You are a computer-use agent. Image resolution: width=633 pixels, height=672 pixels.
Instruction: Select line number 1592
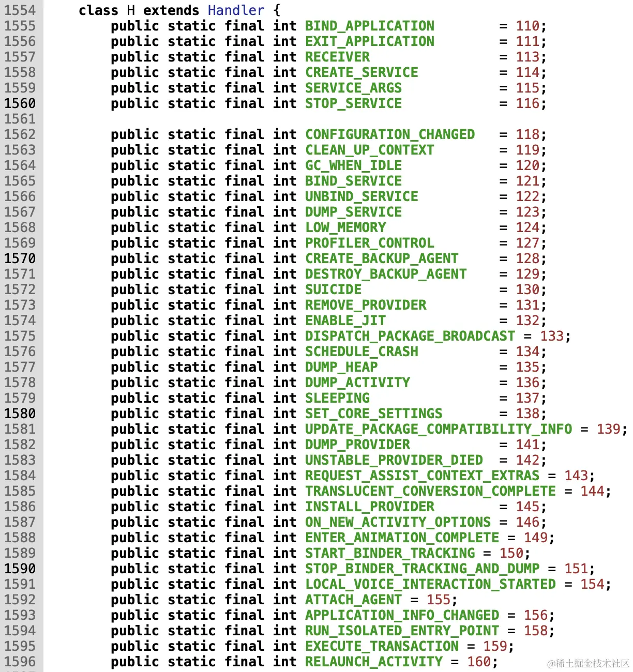click(20, 600)
